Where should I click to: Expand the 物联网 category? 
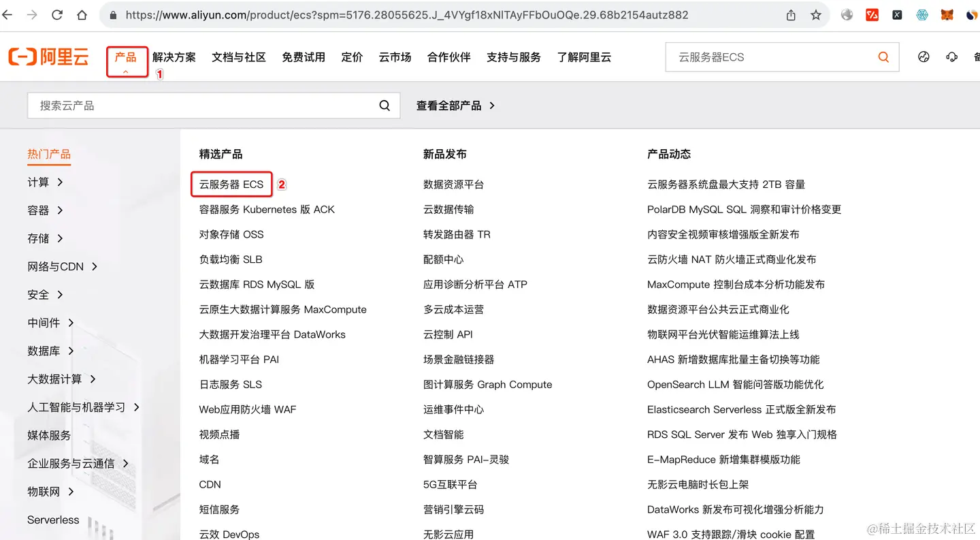(50, 492)
